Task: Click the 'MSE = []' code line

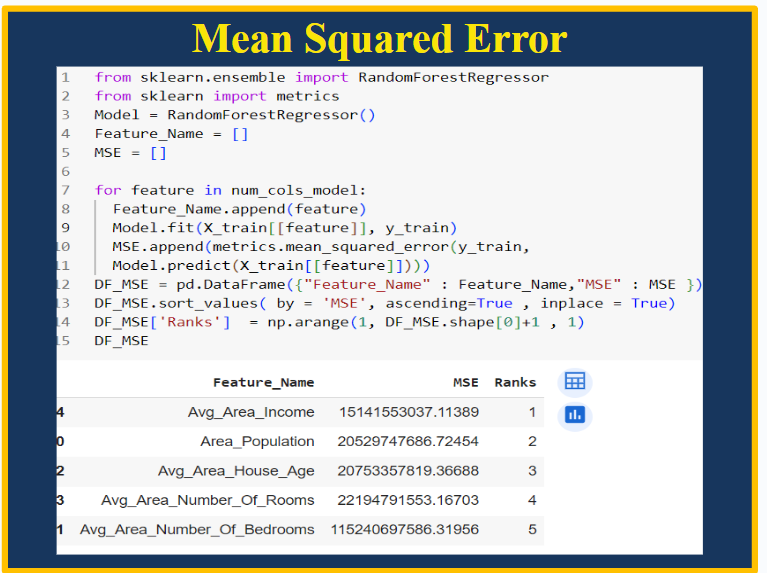Action: (130, 153)
